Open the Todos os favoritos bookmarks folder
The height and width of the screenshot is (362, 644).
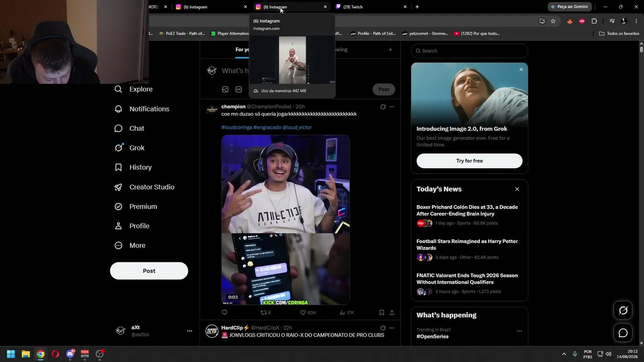619,34
